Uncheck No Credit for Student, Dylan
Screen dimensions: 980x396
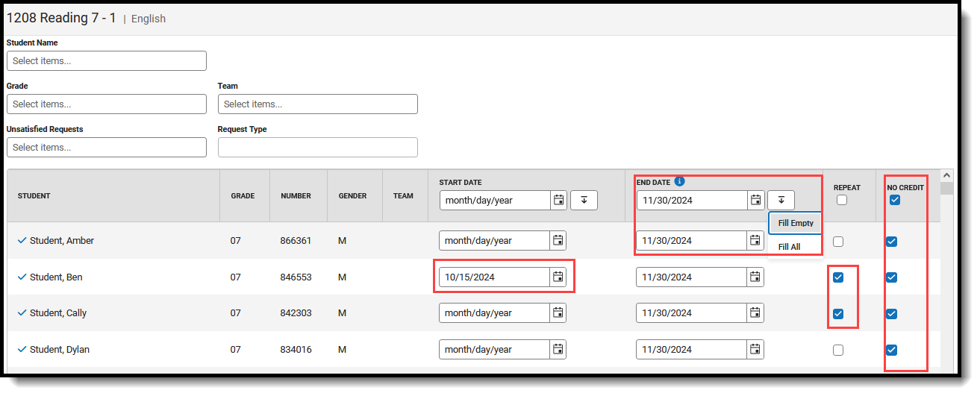tap(891, 350)
